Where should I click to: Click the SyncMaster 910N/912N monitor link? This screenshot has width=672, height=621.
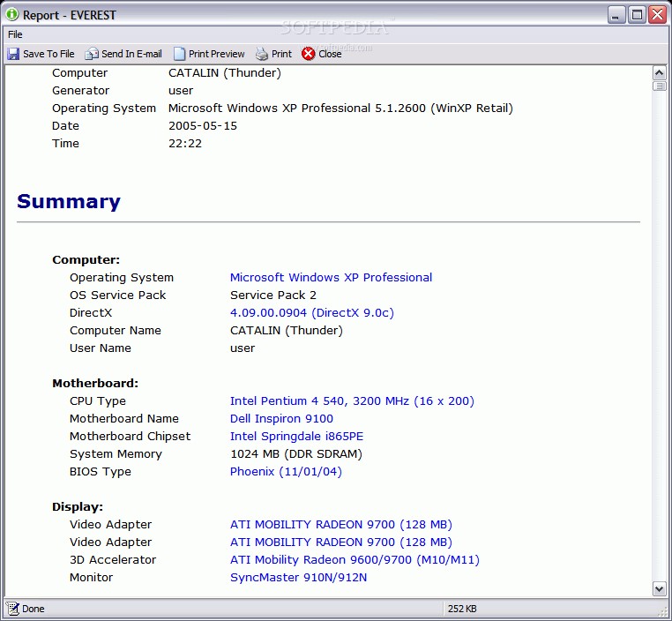point(298,578)
